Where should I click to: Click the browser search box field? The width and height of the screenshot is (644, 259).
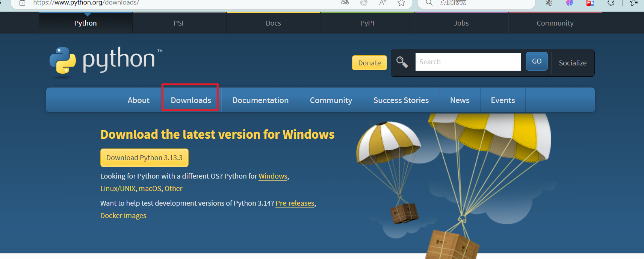pos(476,3)
